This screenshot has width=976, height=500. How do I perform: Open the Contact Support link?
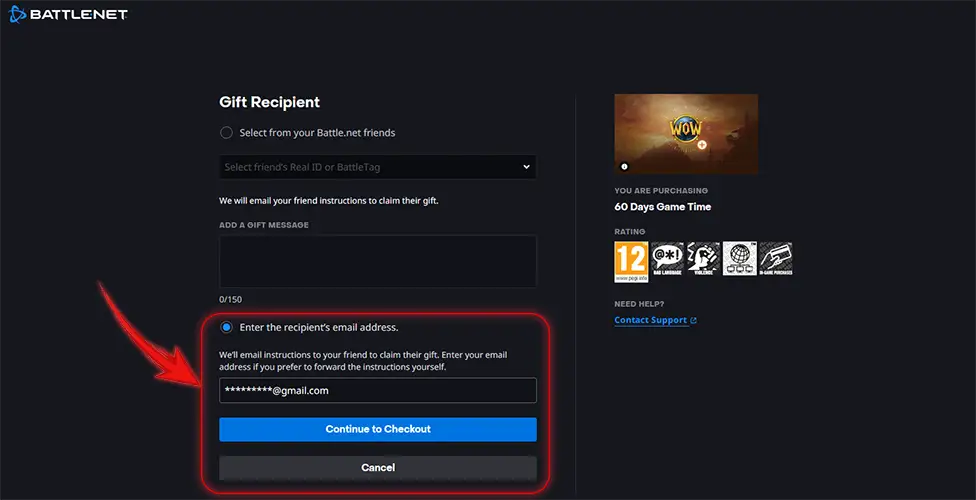pos(650,320)
